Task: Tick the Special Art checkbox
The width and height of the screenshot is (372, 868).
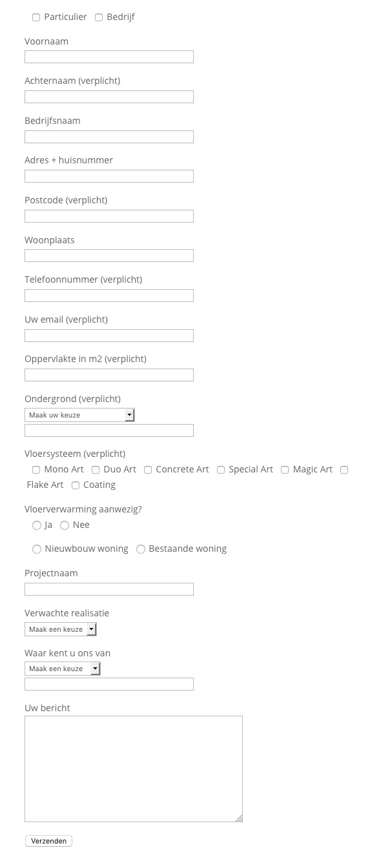Action: (x=221, y=470)
